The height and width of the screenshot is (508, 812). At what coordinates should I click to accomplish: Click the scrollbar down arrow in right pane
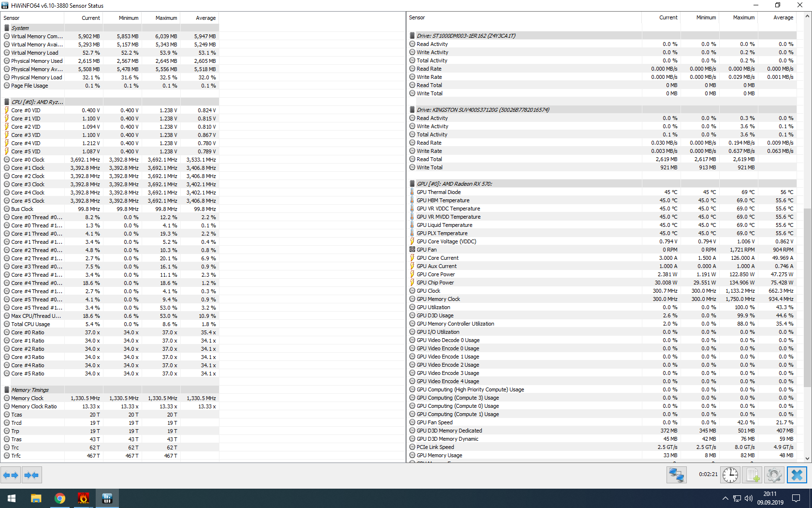(x=807, y=459)
